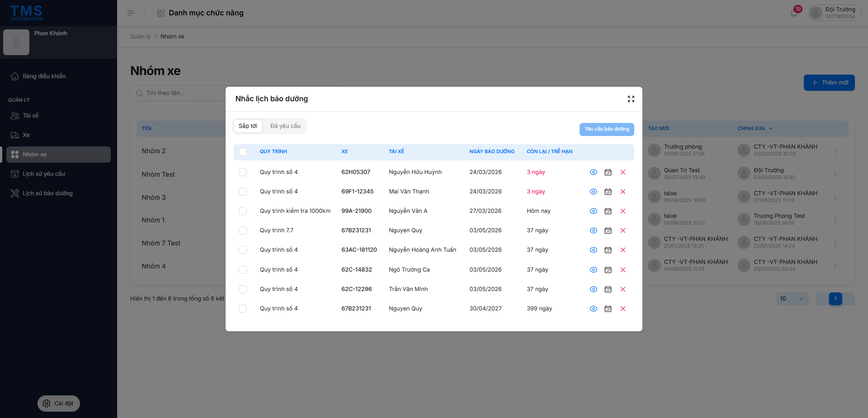
Task: Open the notification bell in the header
Action: click(794, 13)
